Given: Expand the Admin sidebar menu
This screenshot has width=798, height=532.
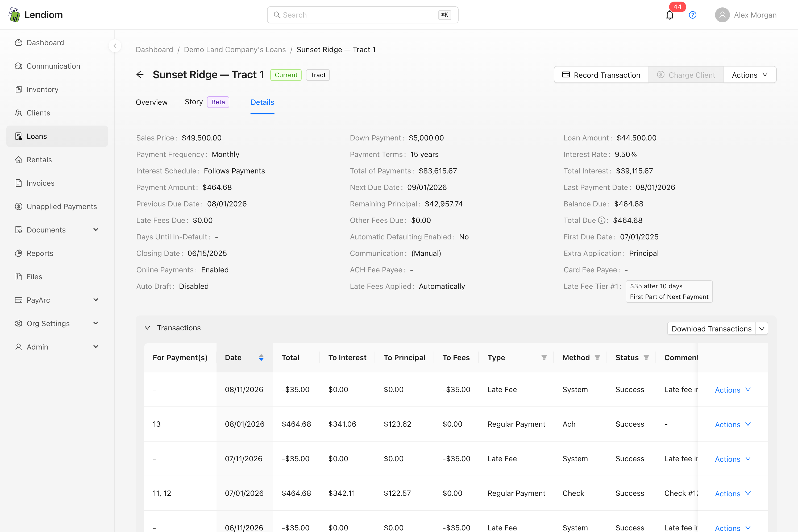Looking at the screenshot, I should pos(57,347).
